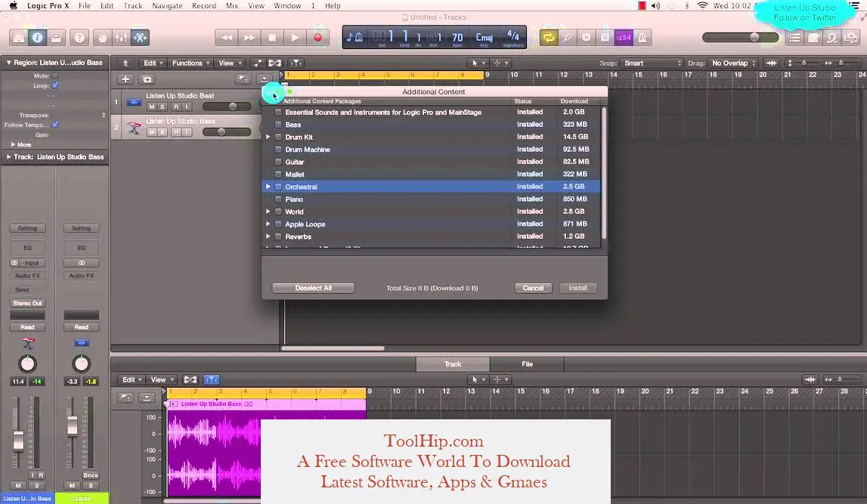Open the Mixer faders button

coord(121,38)
